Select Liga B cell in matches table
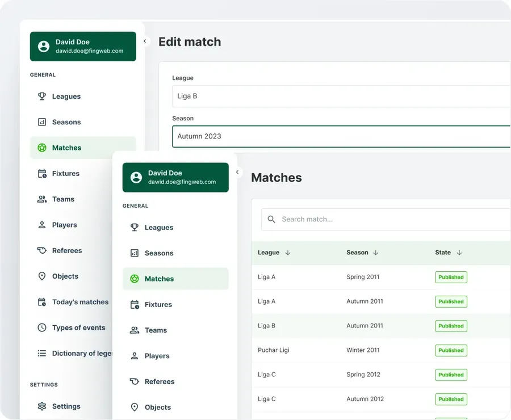The image size is (511, 420). (x=267, y=326)
